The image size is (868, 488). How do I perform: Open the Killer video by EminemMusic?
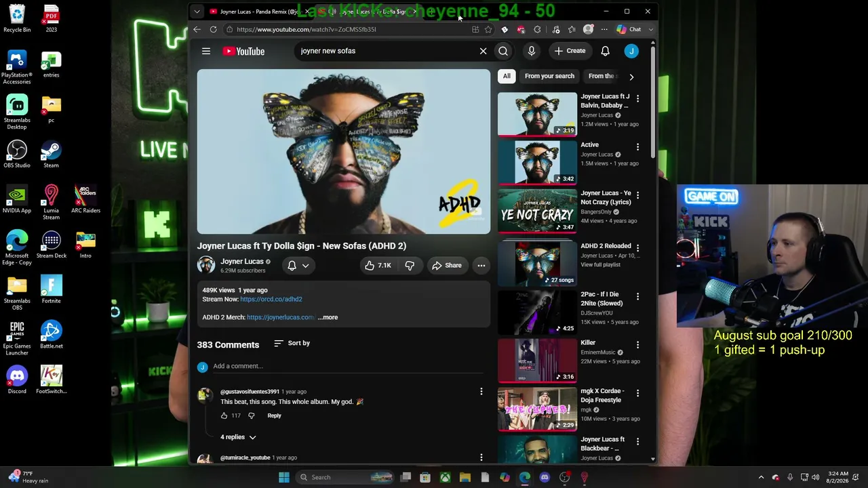click(537, 360)
